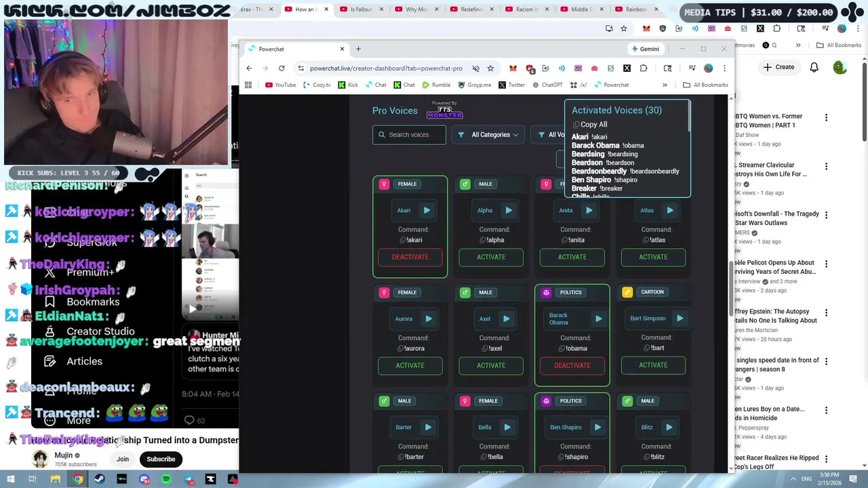Open the Rumble bookmark
This screenshot has height=488, width=868.
tap(436, 85)
